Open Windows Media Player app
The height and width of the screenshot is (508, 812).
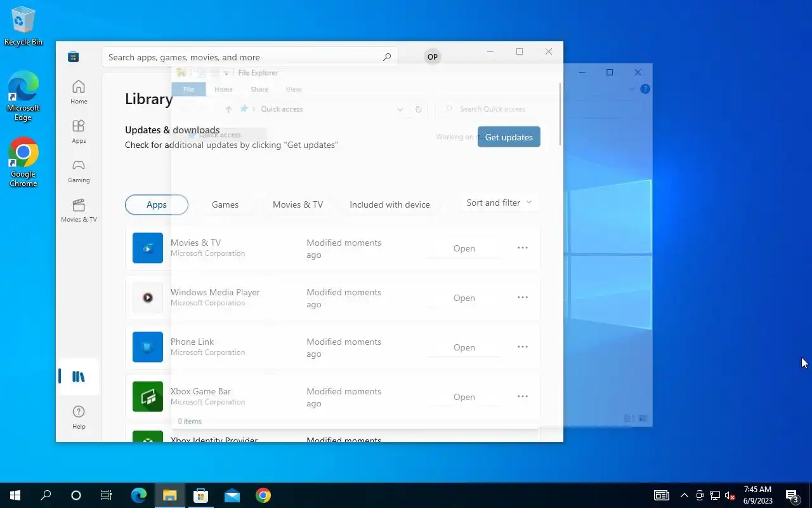coord(464,298)
